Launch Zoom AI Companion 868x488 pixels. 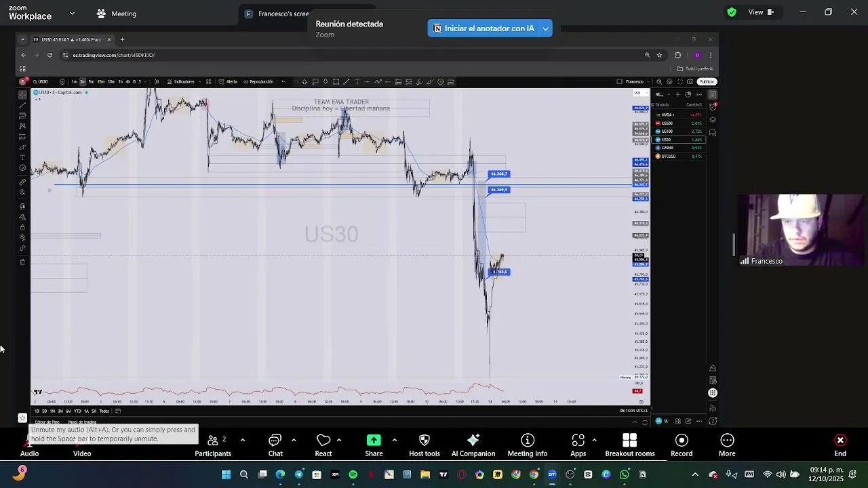[473, 445]
